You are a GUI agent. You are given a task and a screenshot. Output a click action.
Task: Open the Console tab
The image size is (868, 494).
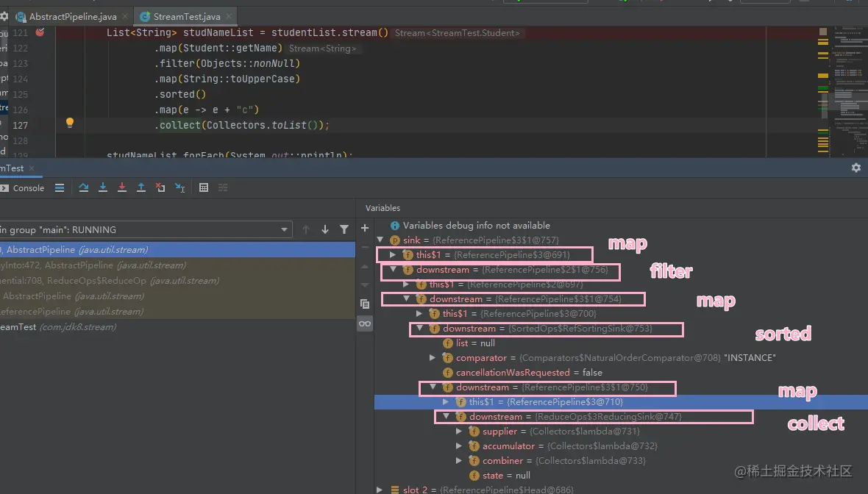(22, 188)
